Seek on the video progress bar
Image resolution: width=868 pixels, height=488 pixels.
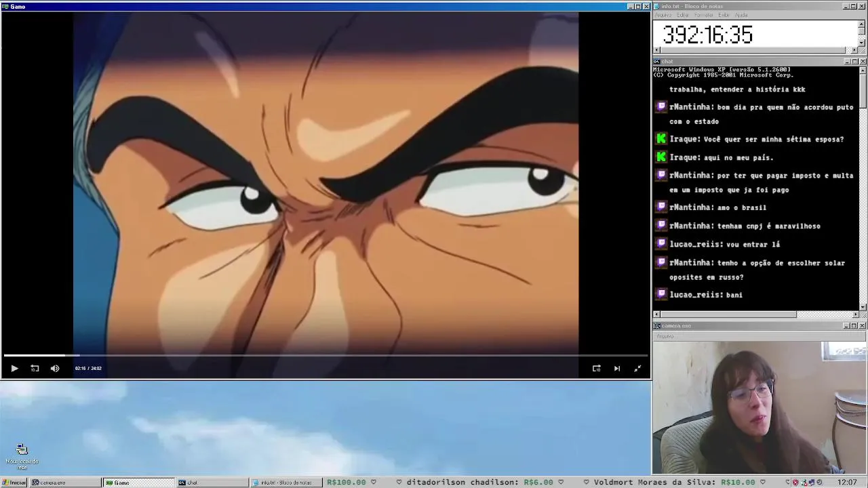(x=325, y=355)
